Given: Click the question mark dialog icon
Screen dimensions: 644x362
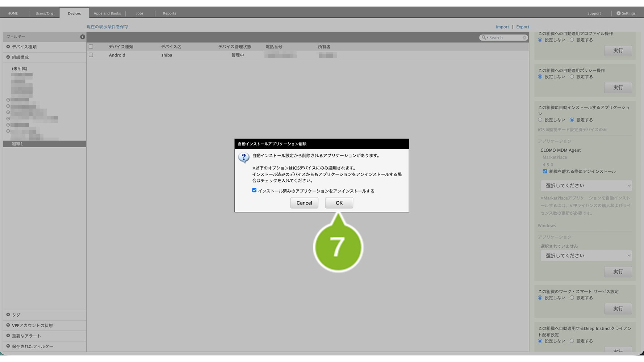Looking at the screenshot, I should coord(244,158).
